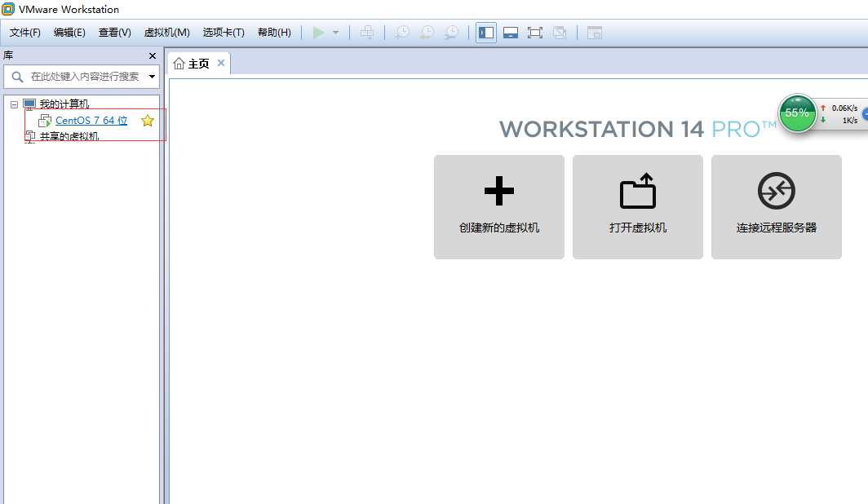Screen dimensions: 868x504
Task: Click 创建新的虚拟机 tile
Action: tap(499, 207)
